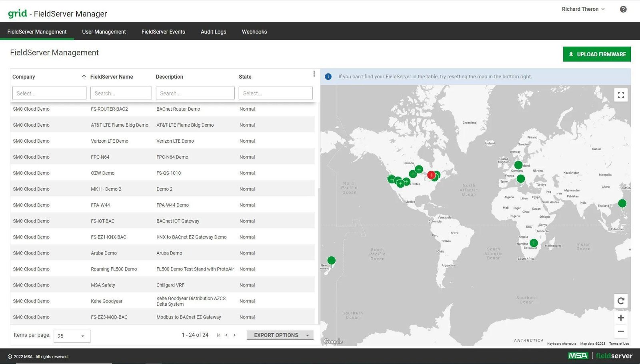This screenshot has width=640, height=364.
Task: Click the FieldServer Name search field
Action: (121, 93)
